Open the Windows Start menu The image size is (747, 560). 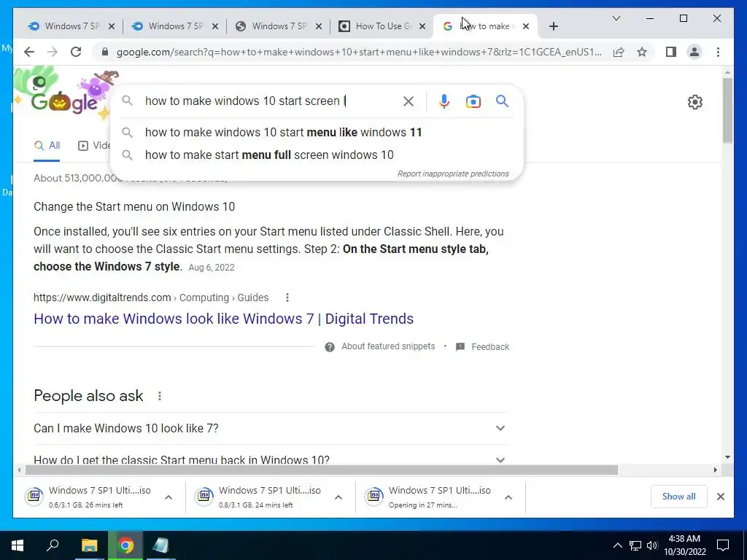[18, 545]
